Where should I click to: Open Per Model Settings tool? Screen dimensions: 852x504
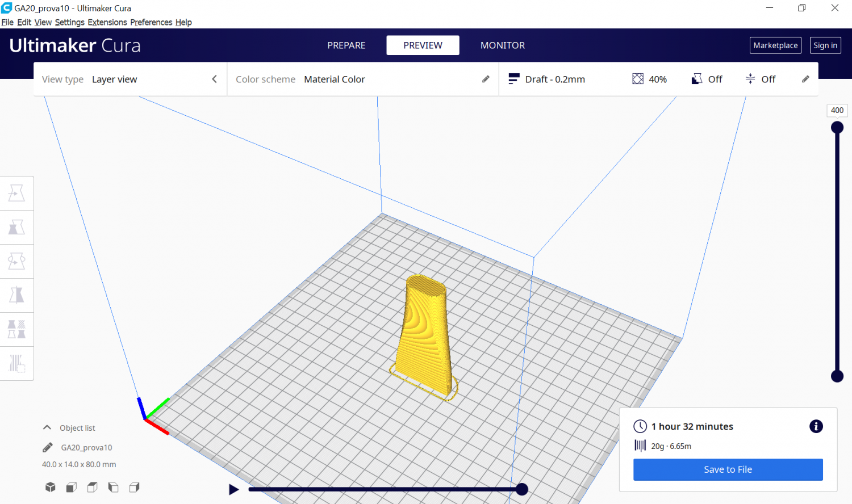(16, 329)
